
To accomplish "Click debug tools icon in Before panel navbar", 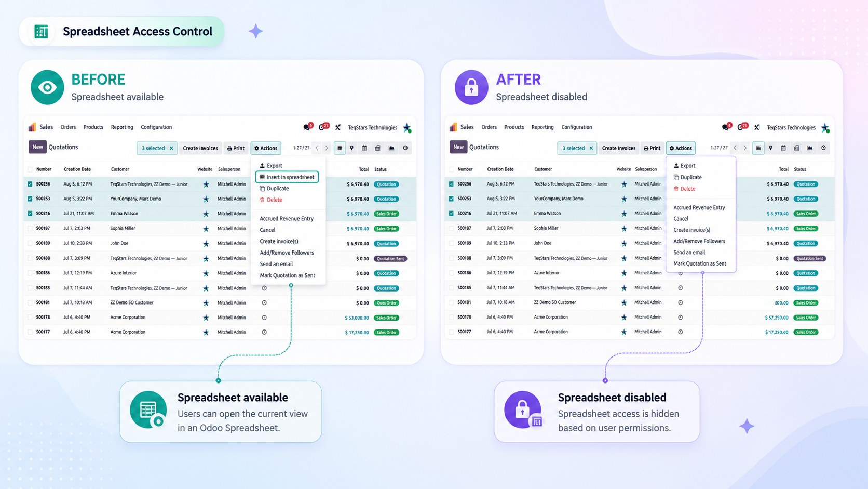I will click(x=338, y=127).
